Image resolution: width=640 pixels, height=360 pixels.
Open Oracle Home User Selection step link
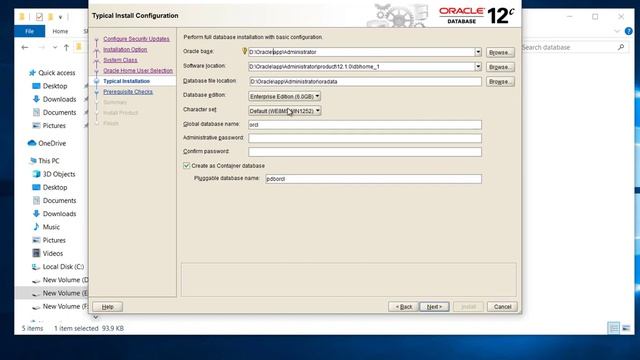(x=138, y=71)
